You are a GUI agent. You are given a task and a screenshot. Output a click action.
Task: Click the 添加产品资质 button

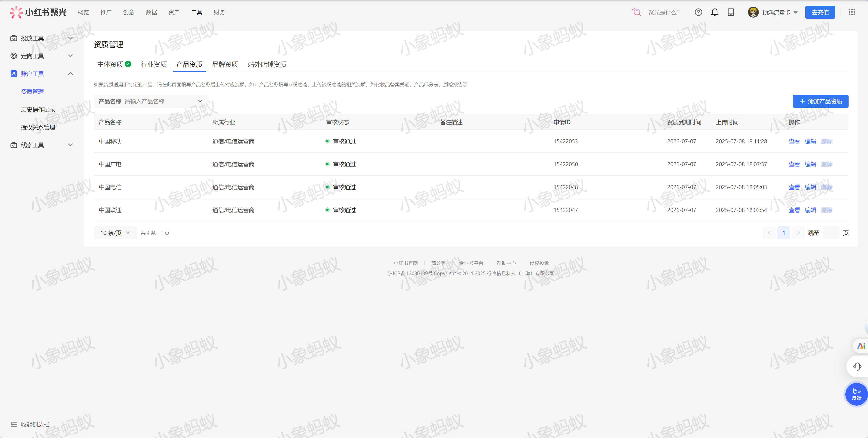pos(821,102)
